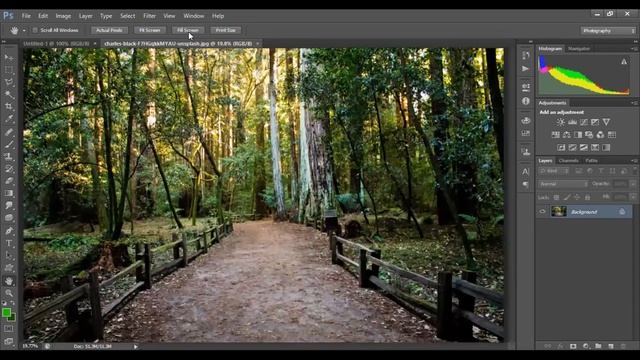Click the Fill Screen button
The width and height of the screenshot is (640, 360).
pyautogui.click(x=188, y=30)
